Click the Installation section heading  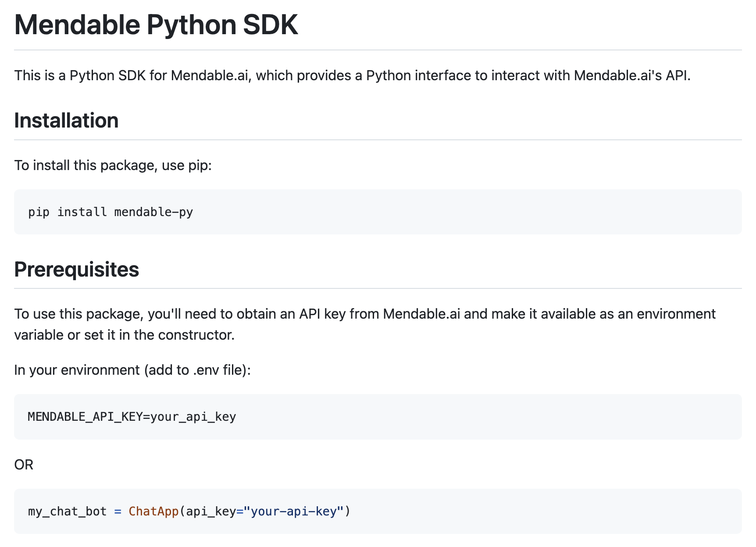click(x=66, y=121)
